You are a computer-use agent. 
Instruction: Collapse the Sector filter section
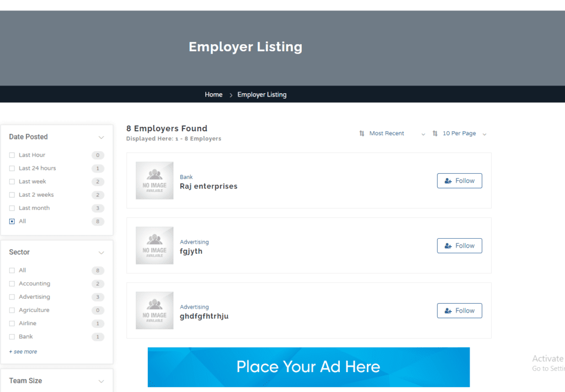coord(101,253)
